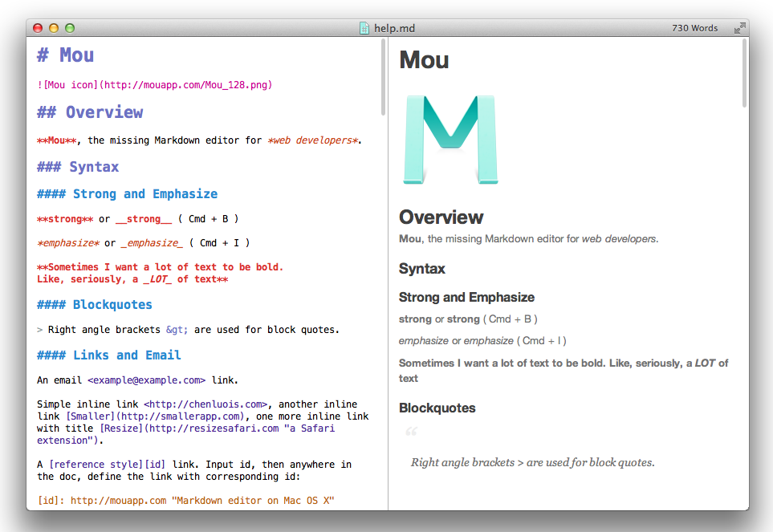
Task: Click italic blockquote text in preview pane
Action: pyautogui.click(x=533, y=462)
